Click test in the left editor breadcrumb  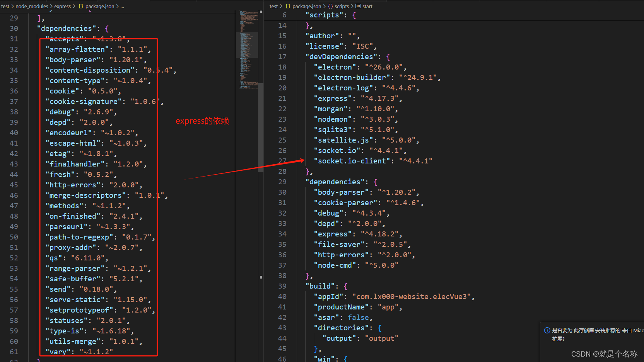pyautogui.click(x=5, y=6)
